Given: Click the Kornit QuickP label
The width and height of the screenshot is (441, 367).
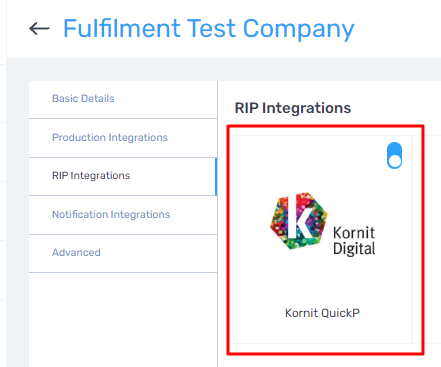Looking at the screenshot, I should (322, 313).
